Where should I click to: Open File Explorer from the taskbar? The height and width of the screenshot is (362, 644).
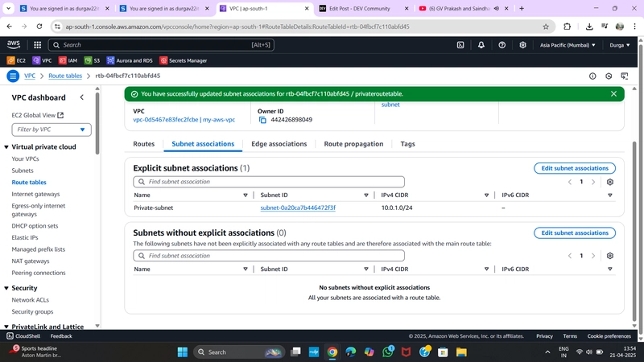click(461, 352)
